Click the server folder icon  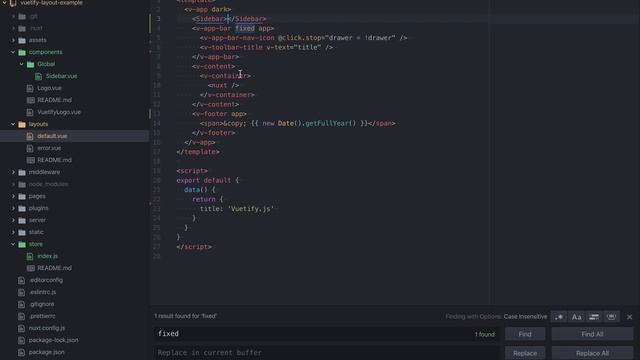[x=22, y=220]
